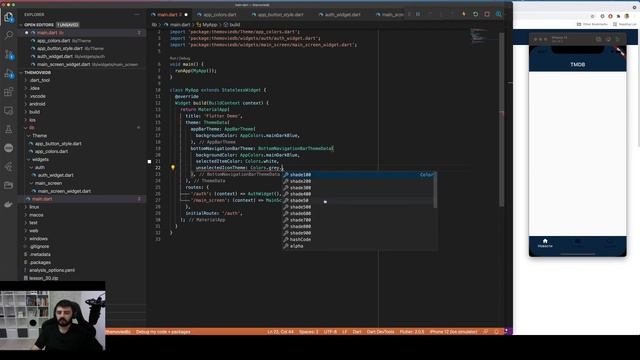
Task: Click the Spaces indentation status item
Action: [309, 332]
